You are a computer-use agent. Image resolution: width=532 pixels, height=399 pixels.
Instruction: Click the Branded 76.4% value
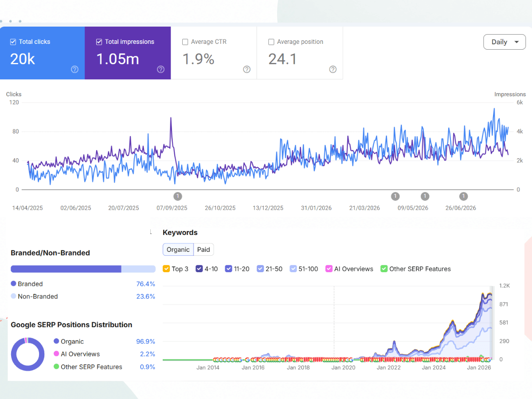click(x=145, y=284)
